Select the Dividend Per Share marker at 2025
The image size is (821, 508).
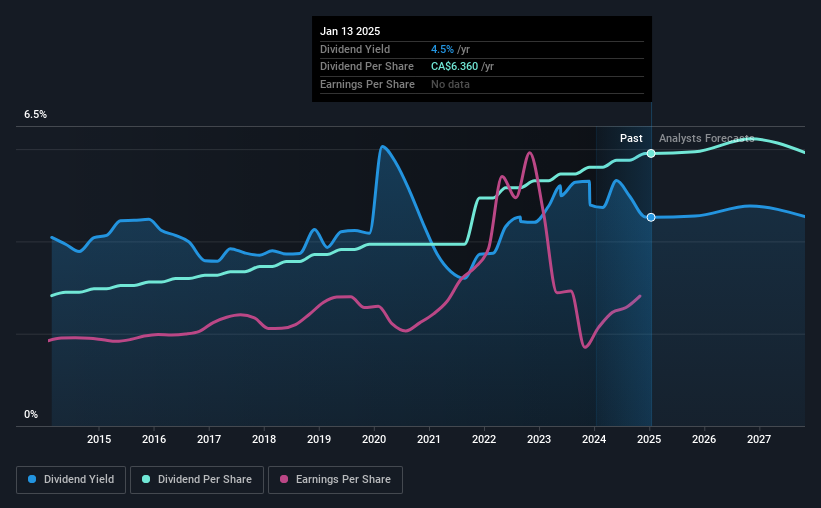click(x=651, y=153)
